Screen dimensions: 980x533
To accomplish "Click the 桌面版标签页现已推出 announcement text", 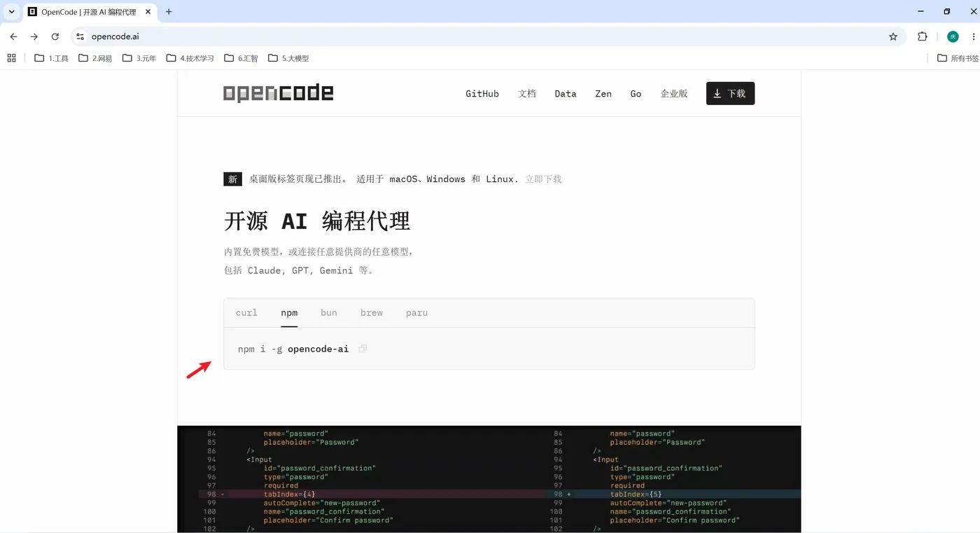I will click(298, 179).
